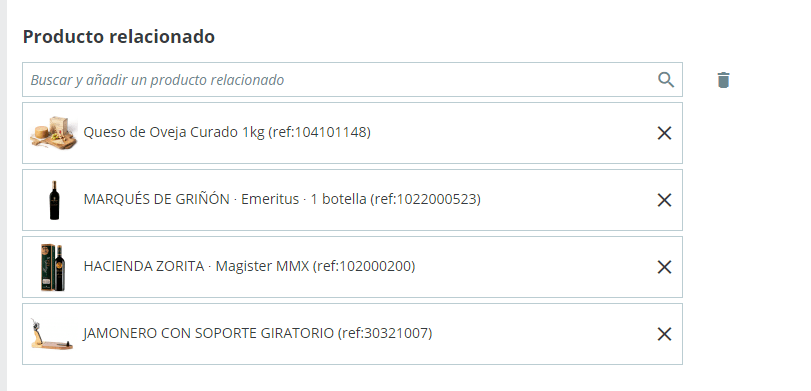Screen dimensions: 811x391
Task: Remove HACIENDA ZORITA Magister MMX with its X
Action: pos(664,267)
